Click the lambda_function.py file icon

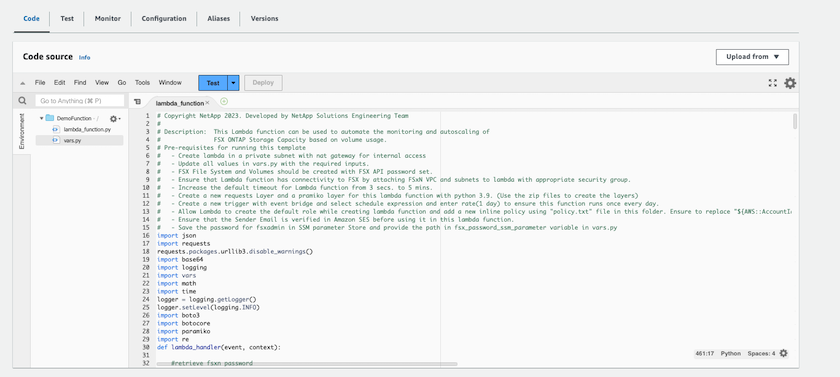[55, 130]
